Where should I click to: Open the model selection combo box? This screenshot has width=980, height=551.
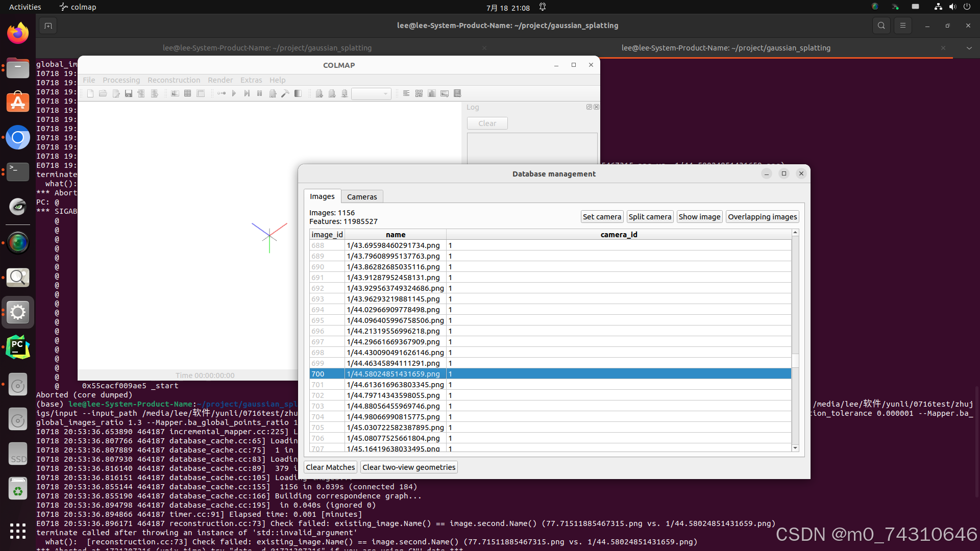372,93
